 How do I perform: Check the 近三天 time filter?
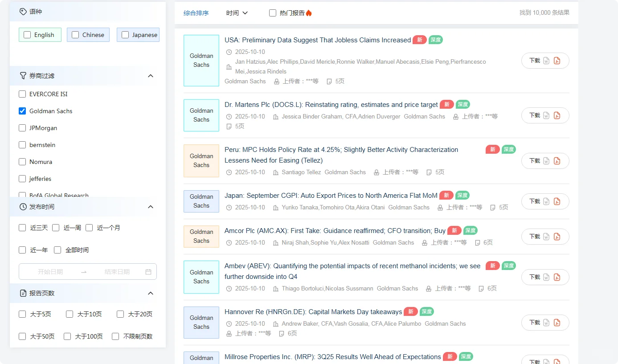tap(22, 228)
